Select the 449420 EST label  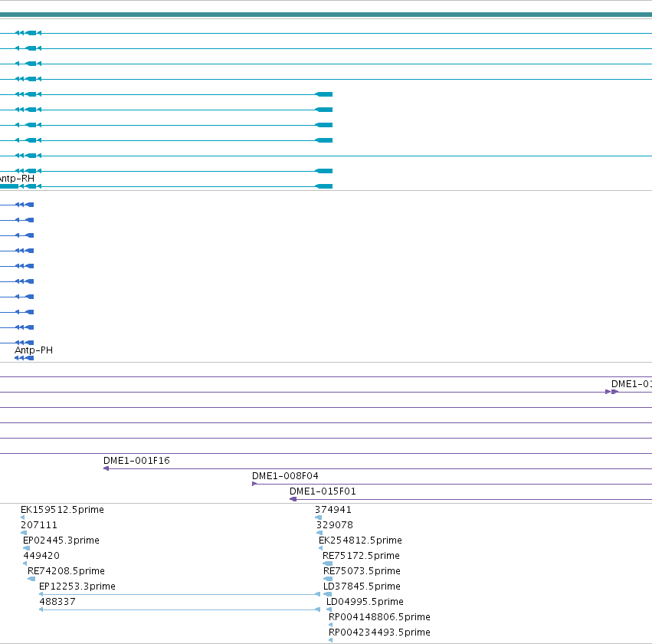[x=41, y=556]
